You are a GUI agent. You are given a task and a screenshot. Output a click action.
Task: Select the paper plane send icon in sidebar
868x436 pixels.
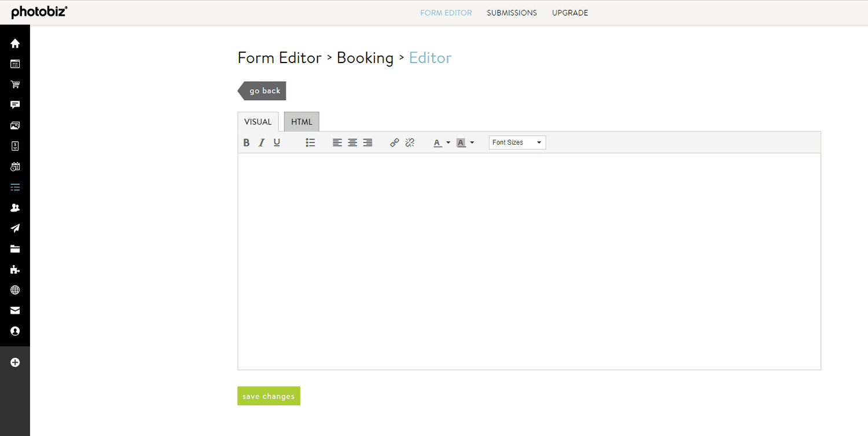click(14, 228)
